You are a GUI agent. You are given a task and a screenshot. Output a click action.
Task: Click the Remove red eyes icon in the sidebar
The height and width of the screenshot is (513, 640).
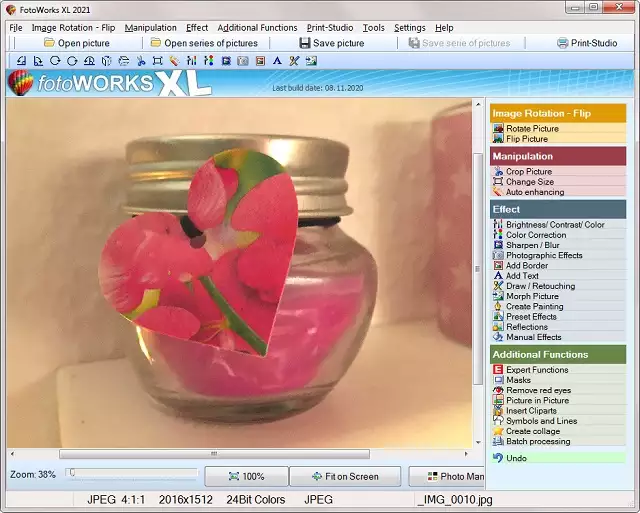point(498,390)
